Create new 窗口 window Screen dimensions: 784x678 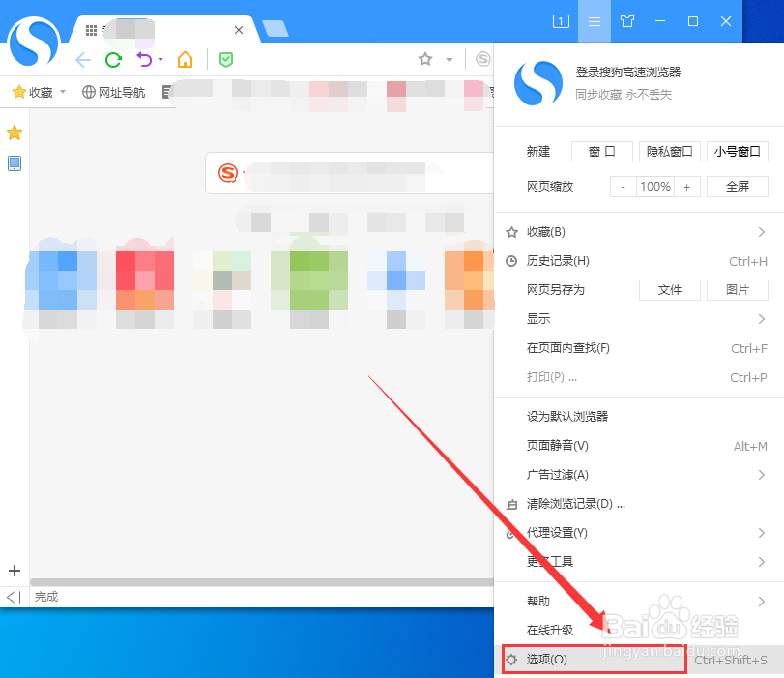tap(602, 152)
